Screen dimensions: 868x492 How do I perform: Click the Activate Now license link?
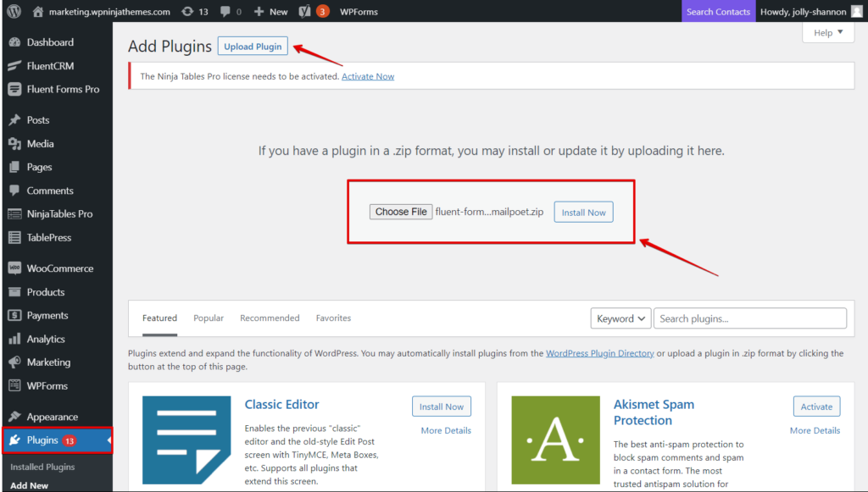(x=368, y=76)
